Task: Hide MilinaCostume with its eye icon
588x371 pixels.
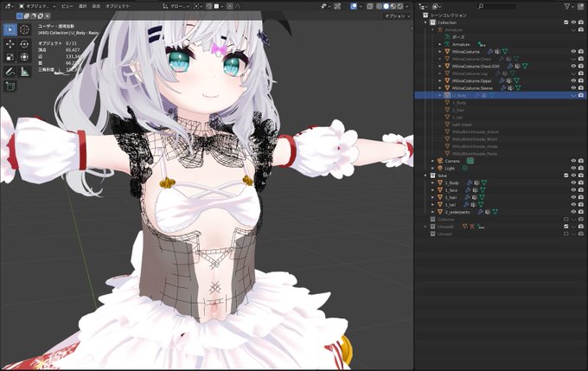Action: click(x=573, y=51)
